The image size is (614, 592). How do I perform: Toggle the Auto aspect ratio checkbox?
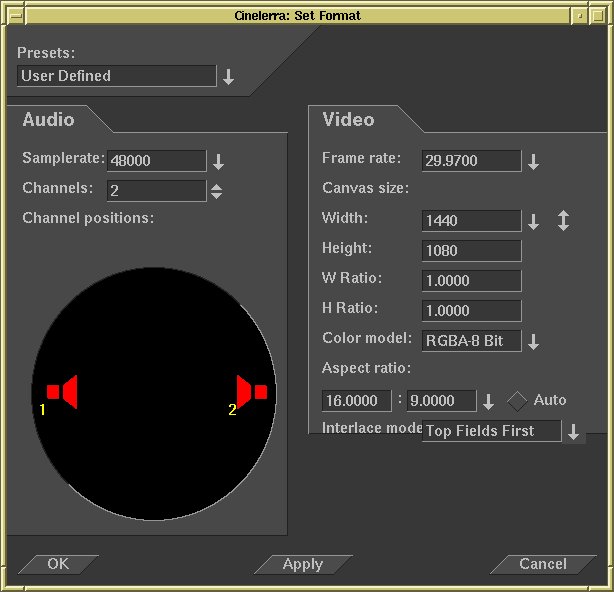point(517,401)
